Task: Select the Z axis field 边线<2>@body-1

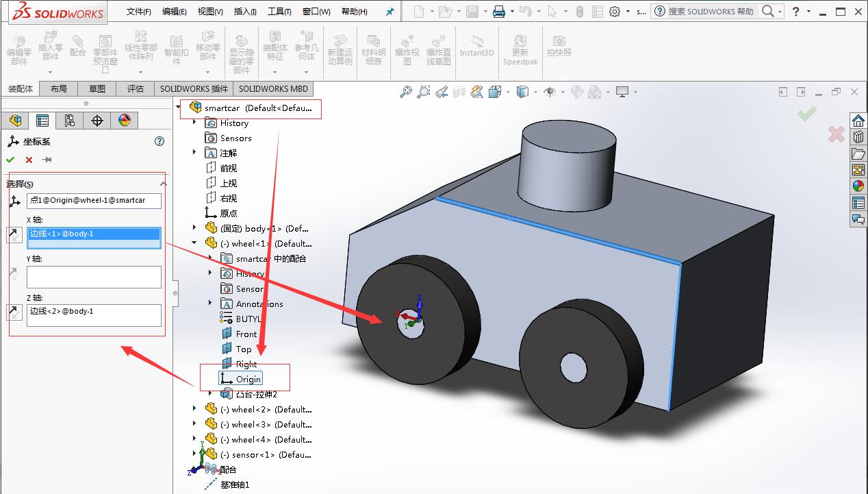Action: coord(94,315)
